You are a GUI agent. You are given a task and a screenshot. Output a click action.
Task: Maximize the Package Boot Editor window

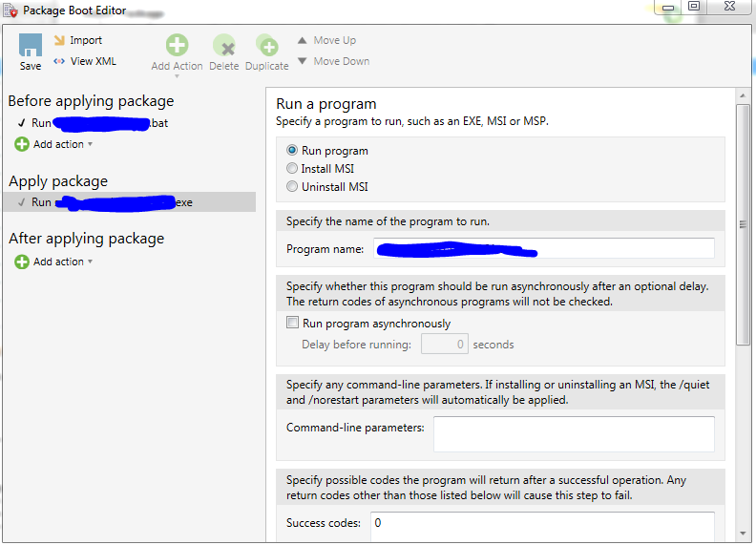tap(694, 7)
